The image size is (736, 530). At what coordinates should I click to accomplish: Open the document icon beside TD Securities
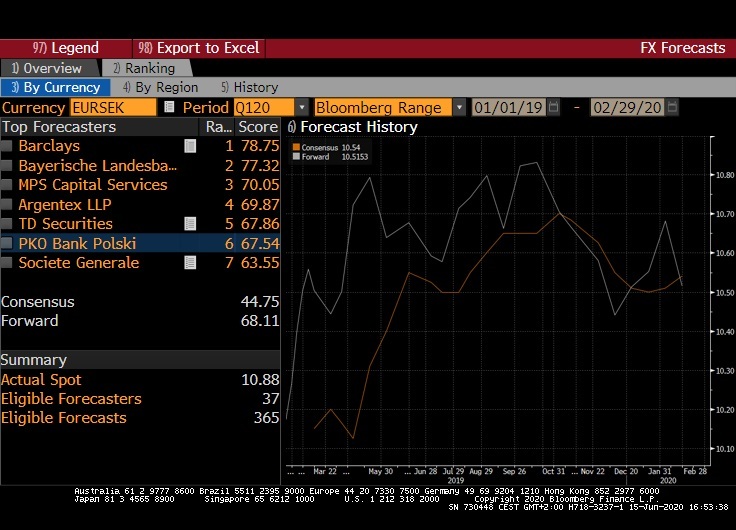[189, 224]
